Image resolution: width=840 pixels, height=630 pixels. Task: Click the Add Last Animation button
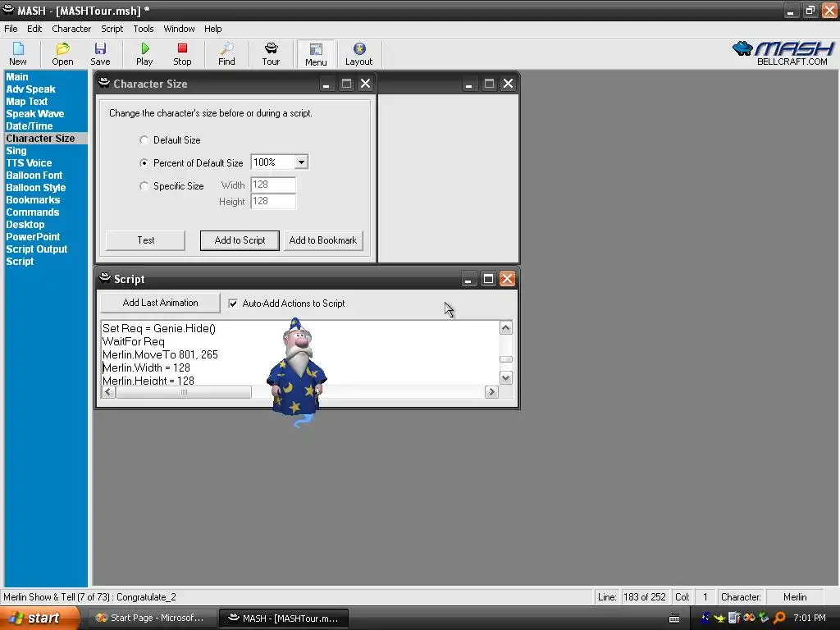[x=160, y=303]
